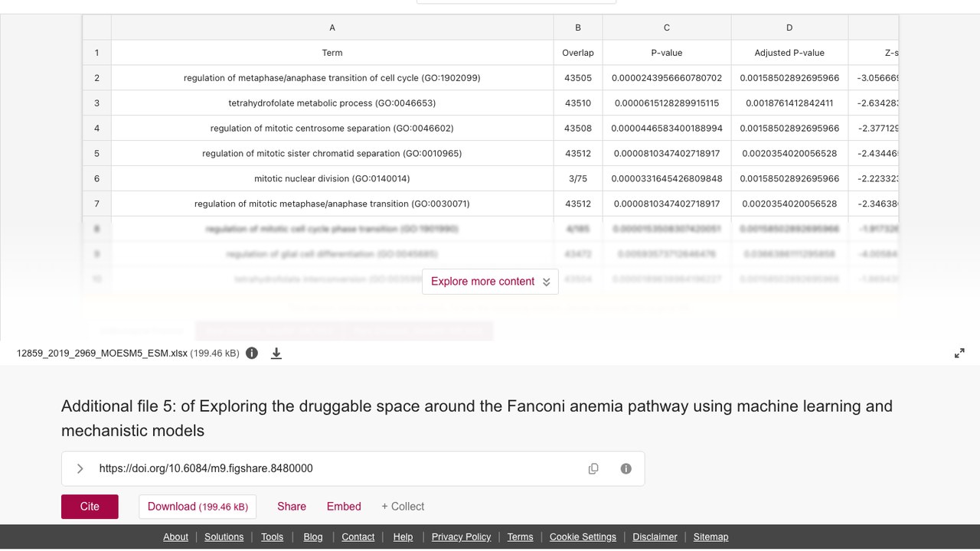Click the adjusted P-value cell '0.0018761412842411'
Screen dimensions: 980x551
789,103
